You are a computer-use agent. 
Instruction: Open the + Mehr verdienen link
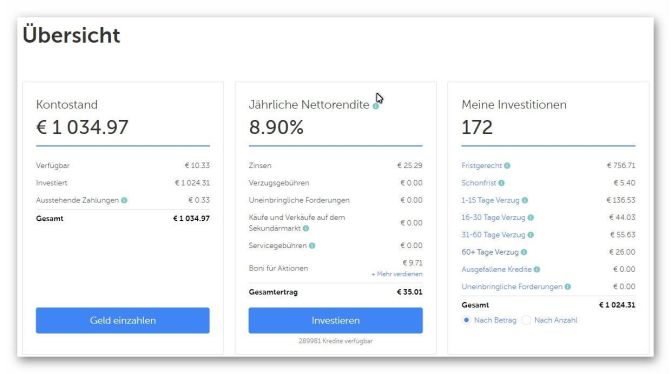tap(397, 274)
